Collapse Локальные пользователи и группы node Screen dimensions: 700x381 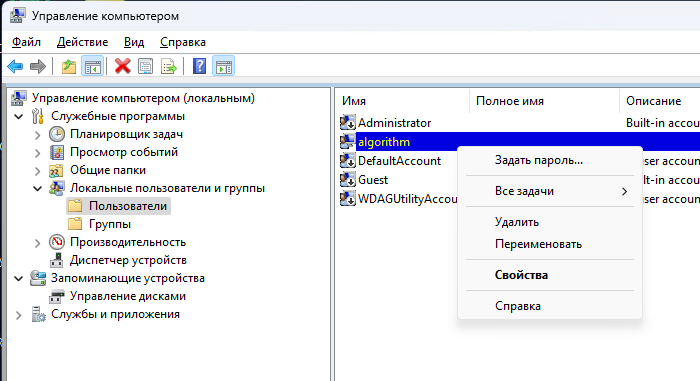click(38, 188)
